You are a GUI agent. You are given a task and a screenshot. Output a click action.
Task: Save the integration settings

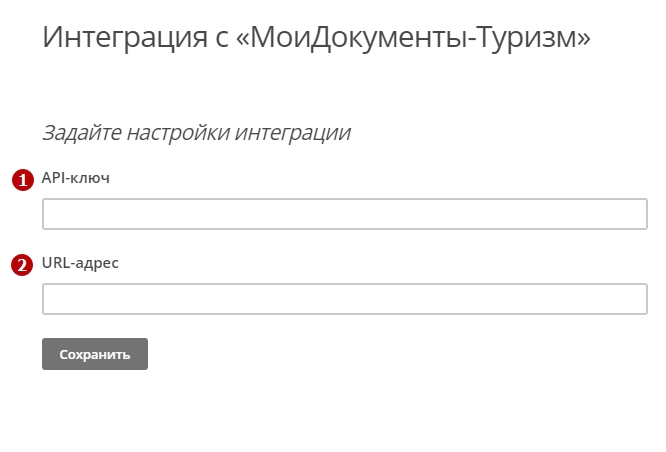point(95,354)
